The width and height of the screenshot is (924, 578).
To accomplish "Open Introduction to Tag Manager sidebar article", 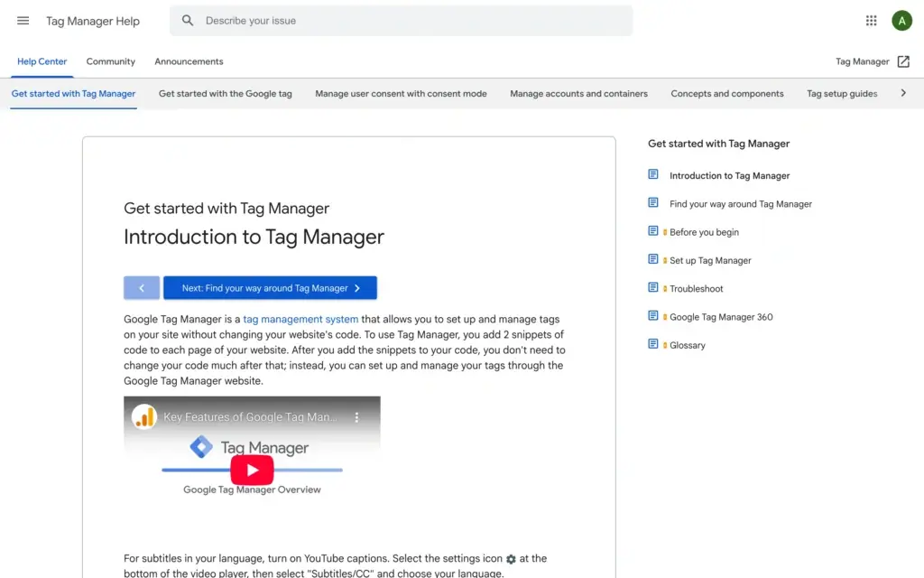I will pos(729,176).
